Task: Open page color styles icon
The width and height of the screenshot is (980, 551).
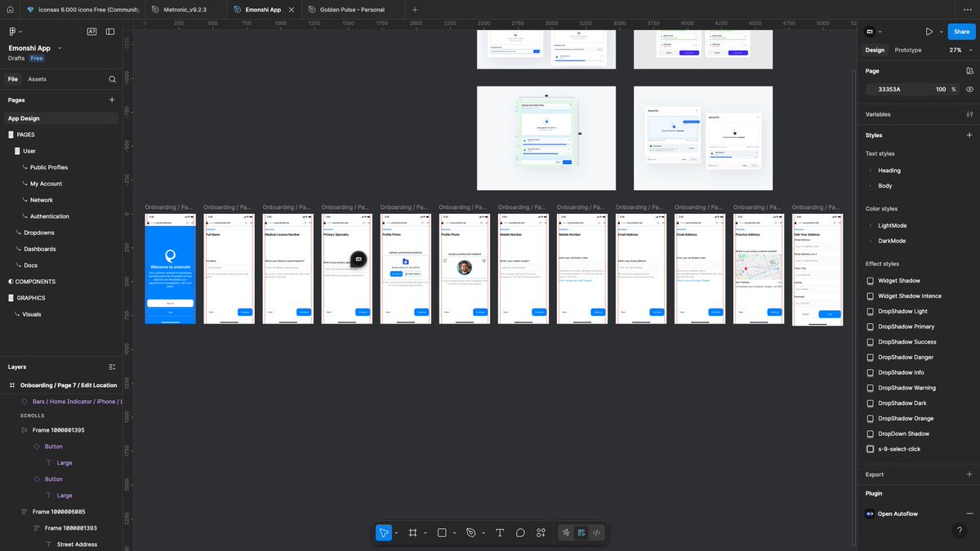Action: [969, 71]
